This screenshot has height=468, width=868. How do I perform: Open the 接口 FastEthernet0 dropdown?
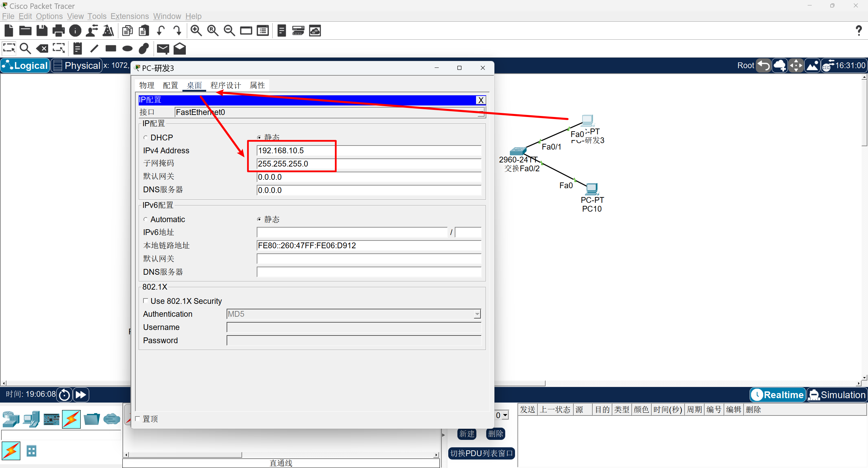point(330,112)
